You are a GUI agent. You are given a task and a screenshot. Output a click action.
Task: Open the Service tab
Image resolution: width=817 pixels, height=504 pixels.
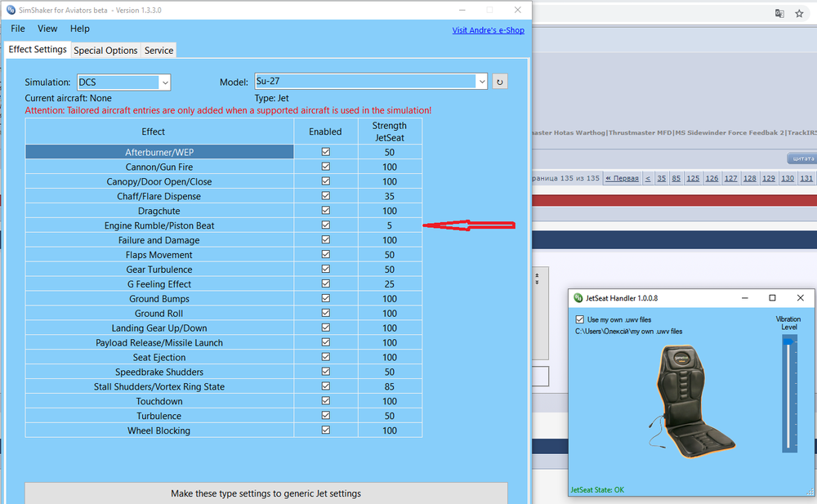click(x=159, y=51)
